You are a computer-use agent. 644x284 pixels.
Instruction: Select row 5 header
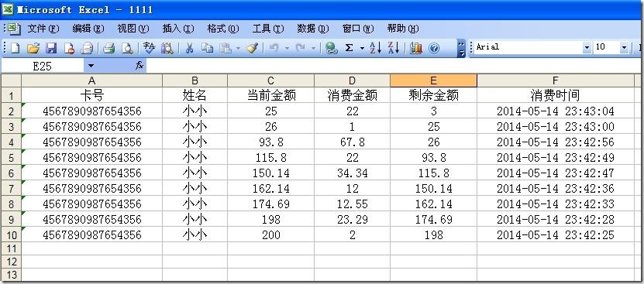(11, 158)
